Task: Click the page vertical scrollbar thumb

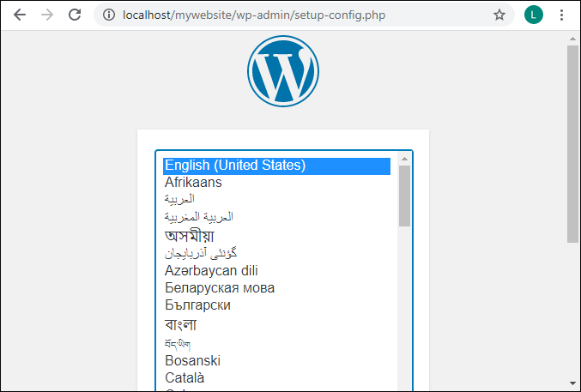Action: pyautogui.click(x=572, y=144)
